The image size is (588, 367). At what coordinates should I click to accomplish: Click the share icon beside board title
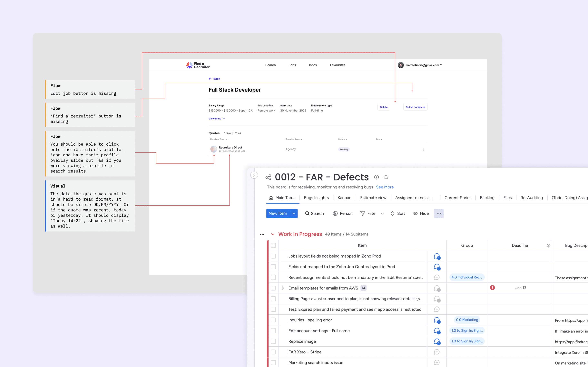pos(268,177)
